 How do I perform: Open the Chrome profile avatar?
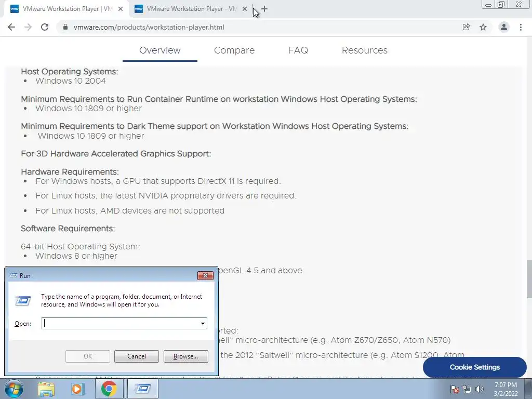(504, 27)
